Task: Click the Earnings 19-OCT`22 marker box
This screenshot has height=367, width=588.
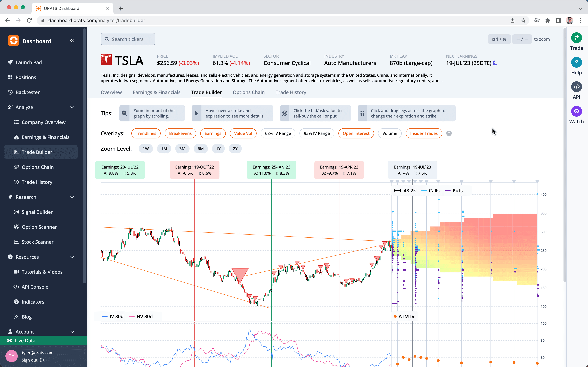Action: 194,170
